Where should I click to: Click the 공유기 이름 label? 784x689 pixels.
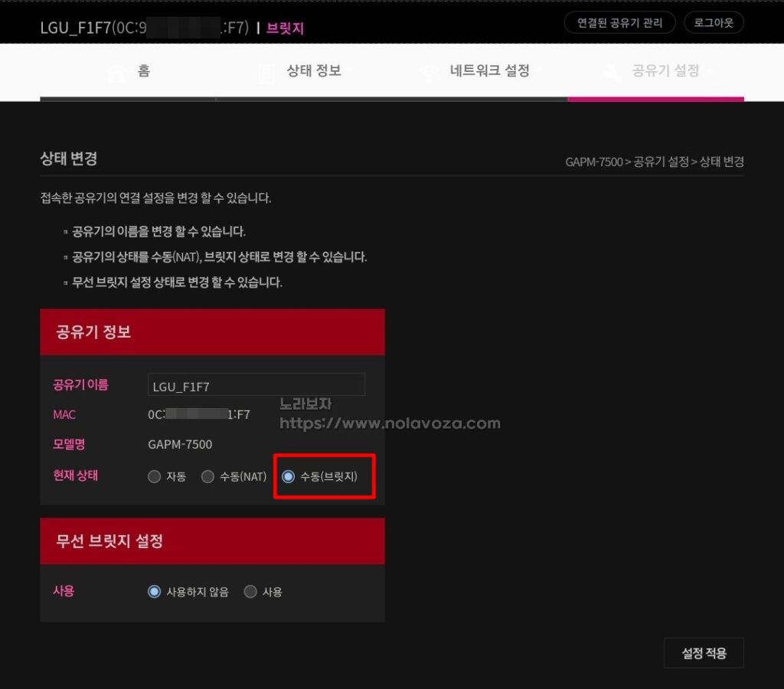tap(80, 384)
